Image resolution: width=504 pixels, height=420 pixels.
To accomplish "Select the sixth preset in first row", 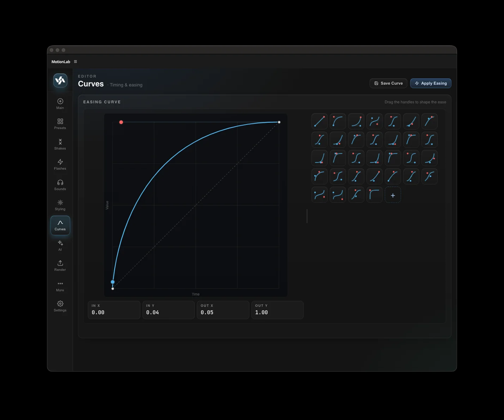I will (x=411, y=121).
